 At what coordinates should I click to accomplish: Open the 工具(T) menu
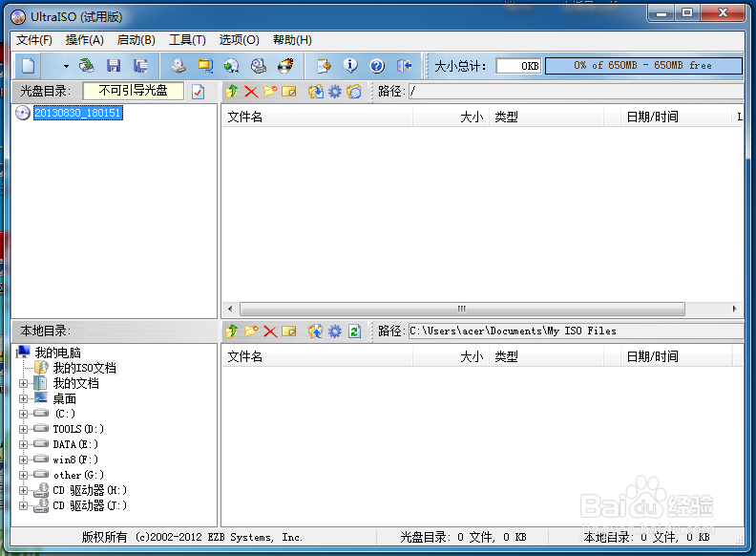click(x=187, y=40)
